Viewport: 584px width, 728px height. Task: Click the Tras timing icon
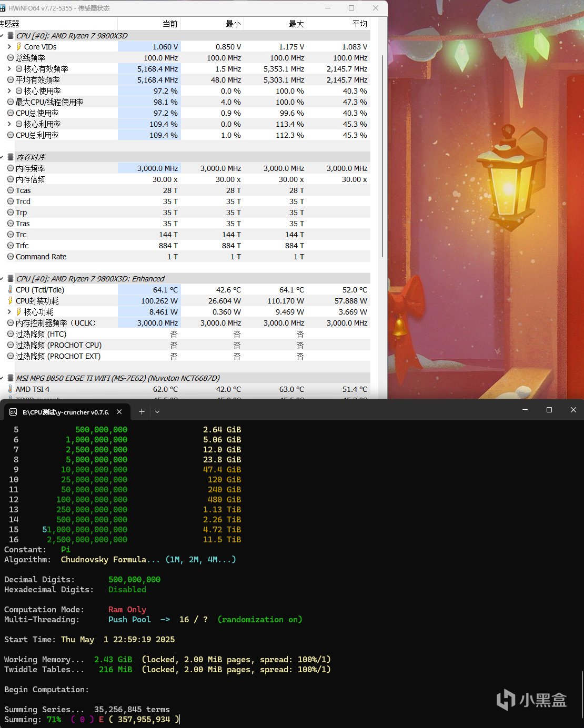point(11,224)
